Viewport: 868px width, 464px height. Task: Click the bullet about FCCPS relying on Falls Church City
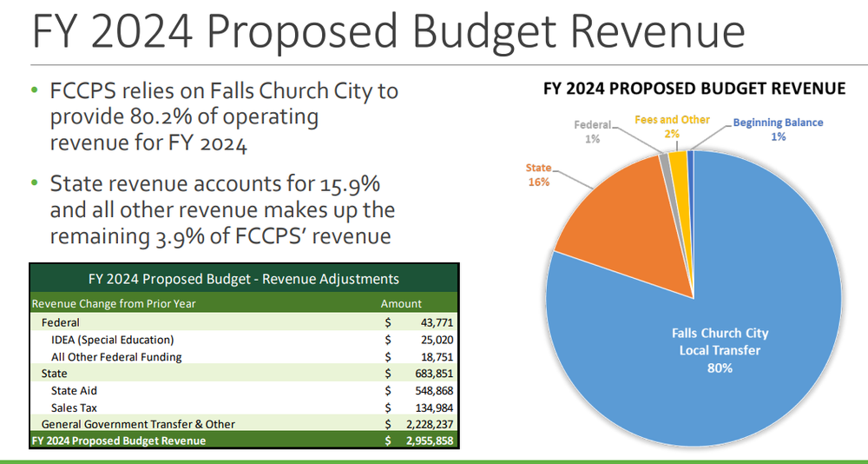(224, 117)
